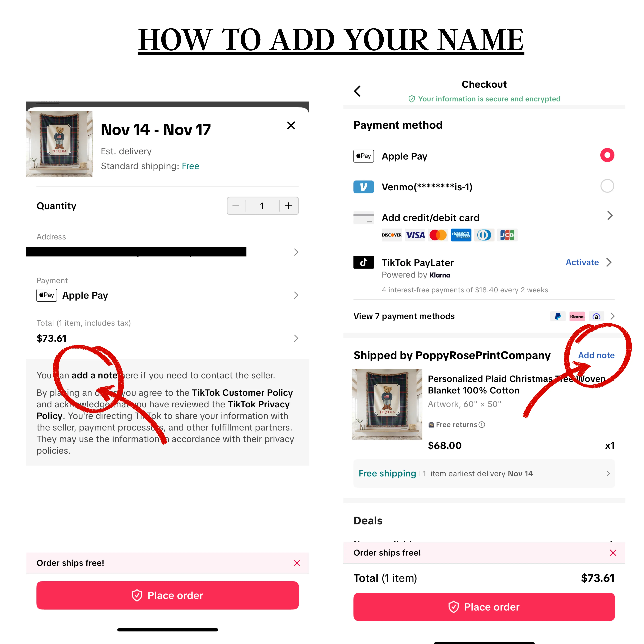Image resolution: width=644 pixels, height=644 pixels.
Task: Open the Address row chevron
Action: pyautogui.click(x=296, y=252)
